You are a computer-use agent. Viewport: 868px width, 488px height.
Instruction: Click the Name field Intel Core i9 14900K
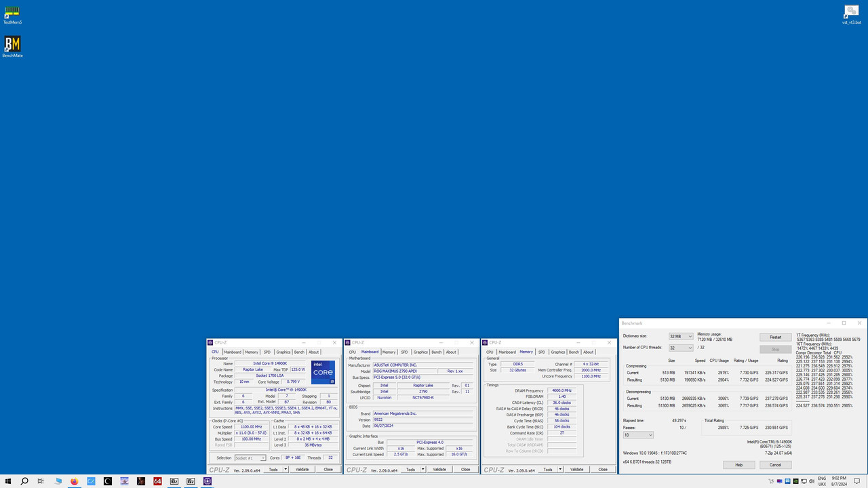271,363
